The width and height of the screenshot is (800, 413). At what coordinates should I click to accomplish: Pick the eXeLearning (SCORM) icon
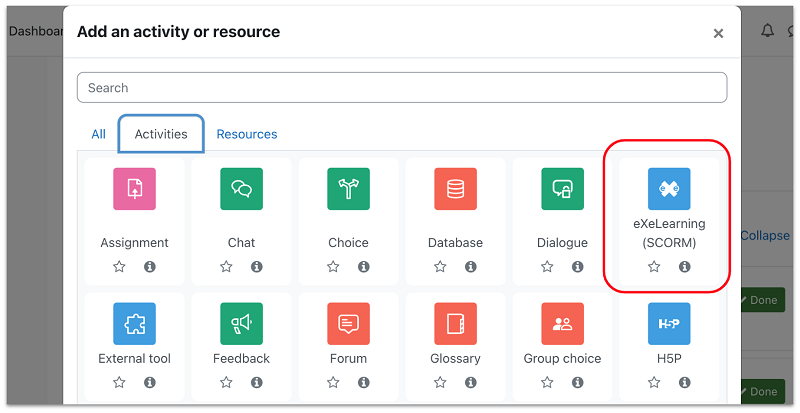pyautogui.click(x=669, y=189)
